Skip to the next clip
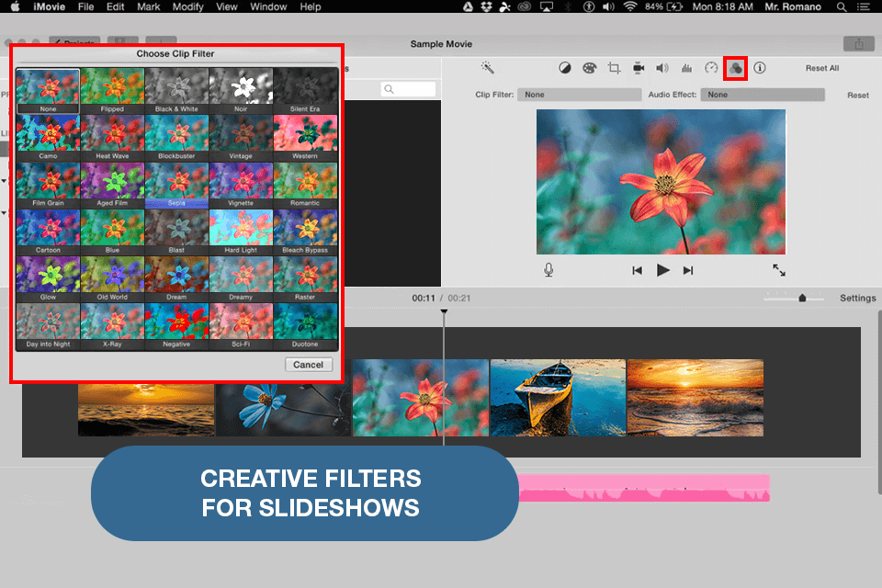 point(688,271)
